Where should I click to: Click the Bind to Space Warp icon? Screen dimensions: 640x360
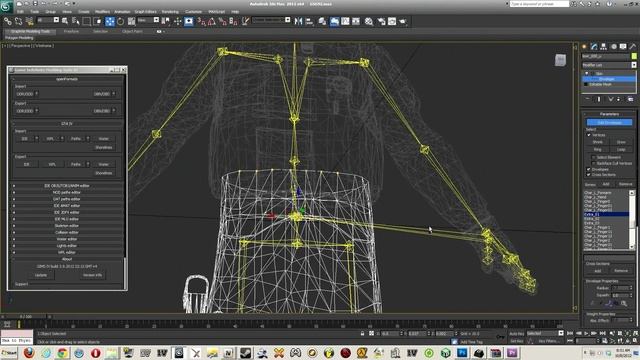click(29, 21)
